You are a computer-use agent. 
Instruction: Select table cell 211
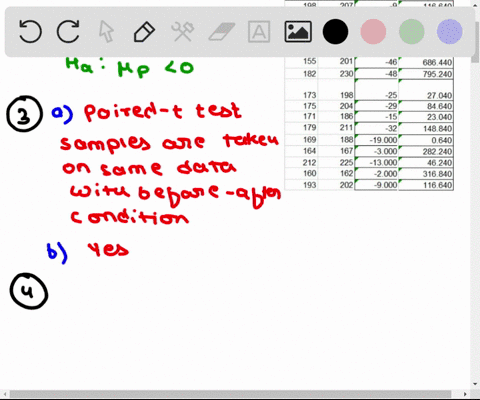pos(336,128)
